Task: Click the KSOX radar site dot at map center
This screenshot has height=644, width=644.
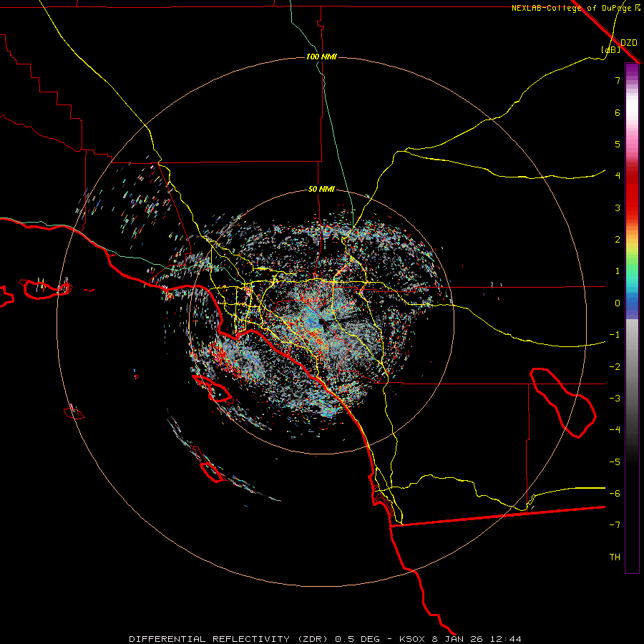Action: pyautogui.click(x=321, y=322)
